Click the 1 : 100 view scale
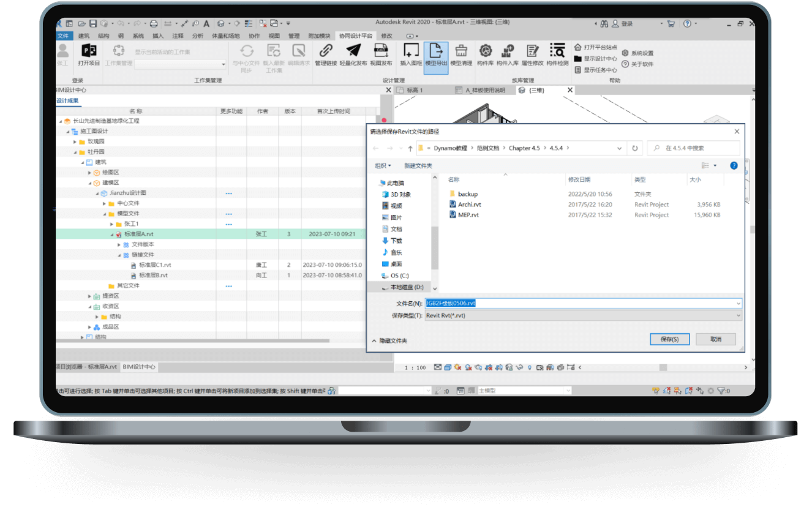 416,367
